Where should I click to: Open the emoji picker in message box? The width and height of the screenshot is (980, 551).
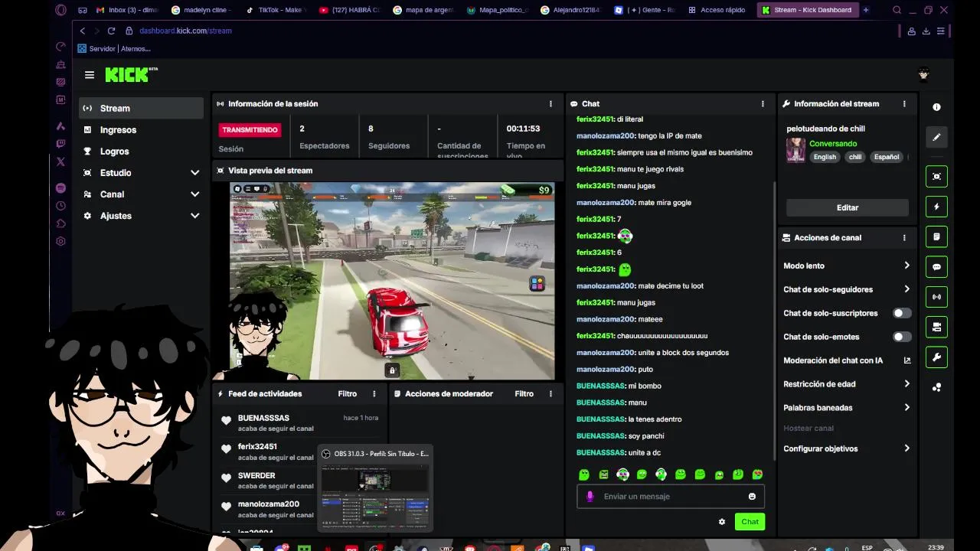752,497
